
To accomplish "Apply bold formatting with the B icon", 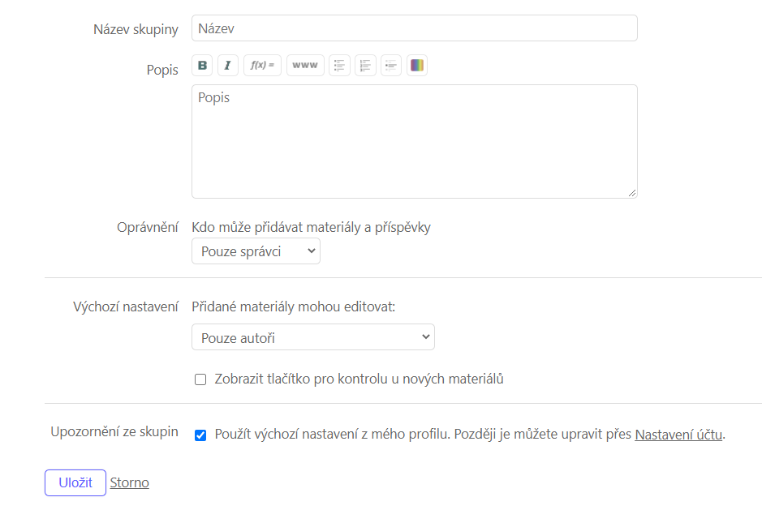I will 202,65.
